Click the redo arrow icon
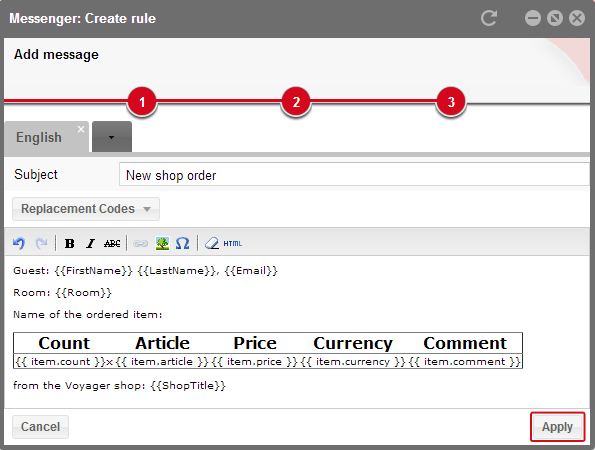Image resolution: width=595 pixels, height=450 pixels. 41,243
